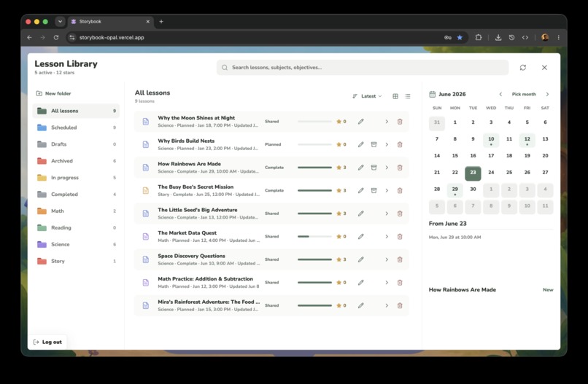
Task: Click the document icon of The Busy Bee's Secret Mission
Action: [x=146, y=190]
